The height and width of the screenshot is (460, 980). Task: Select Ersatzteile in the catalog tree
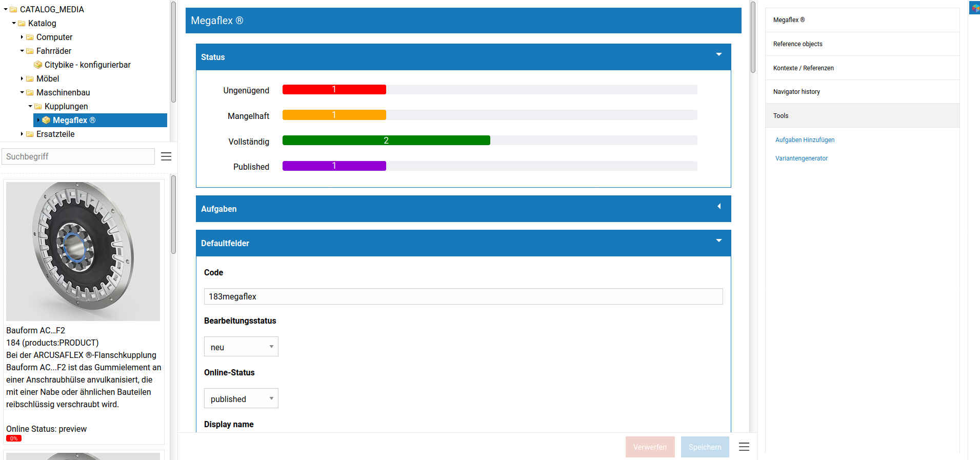(55, 134)
